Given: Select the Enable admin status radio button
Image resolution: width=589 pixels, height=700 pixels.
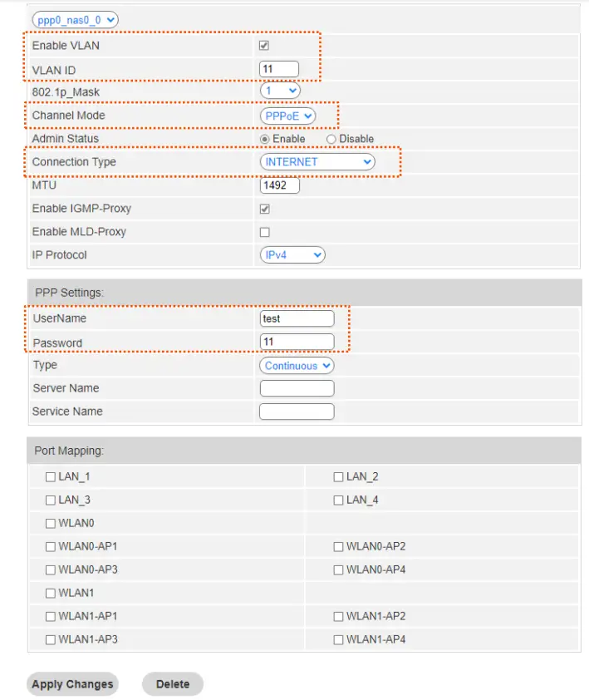Looking at the screenshot, I should point(265,139).
